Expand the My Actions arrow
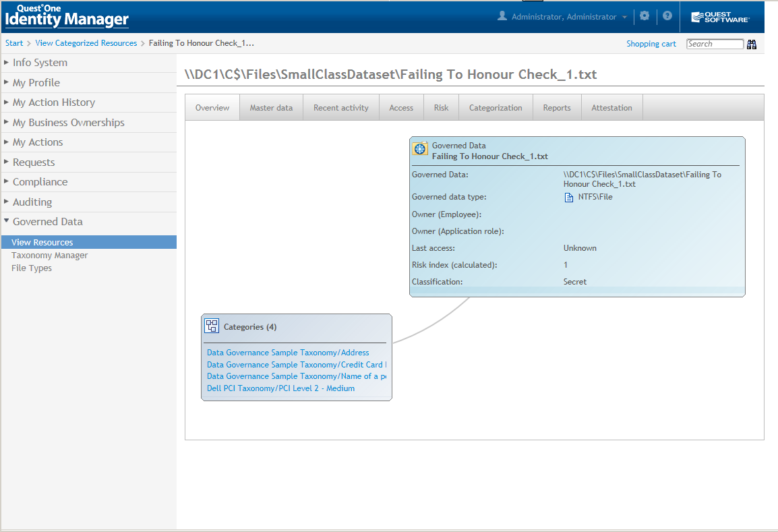 [x=6, y=142]
